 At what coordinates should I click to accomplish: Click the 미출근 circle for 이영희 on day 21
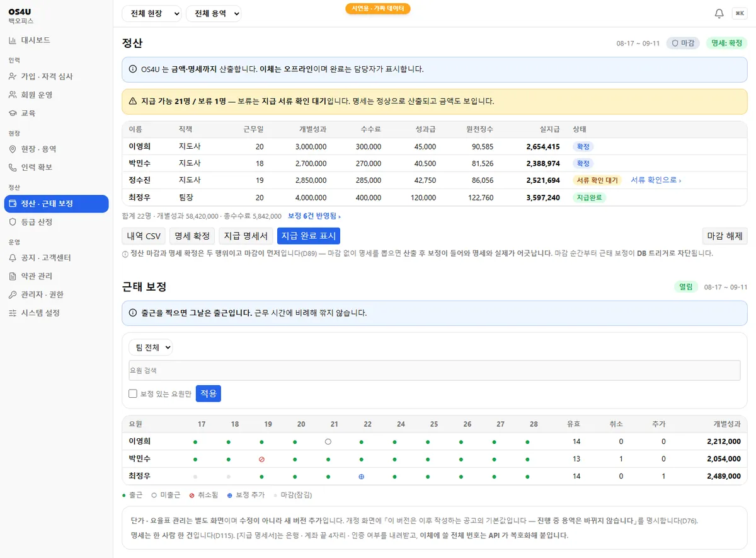tap(328, 441)
